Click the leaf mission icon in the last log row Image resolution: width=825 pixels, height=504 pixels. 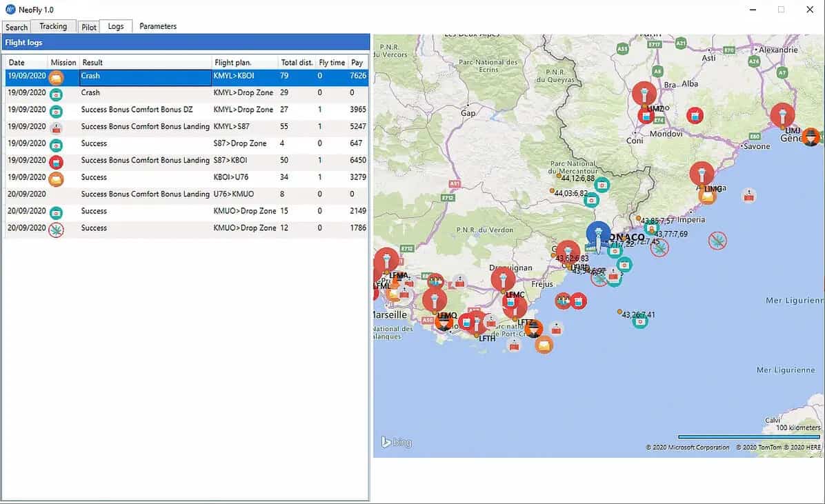click(57, 229)
